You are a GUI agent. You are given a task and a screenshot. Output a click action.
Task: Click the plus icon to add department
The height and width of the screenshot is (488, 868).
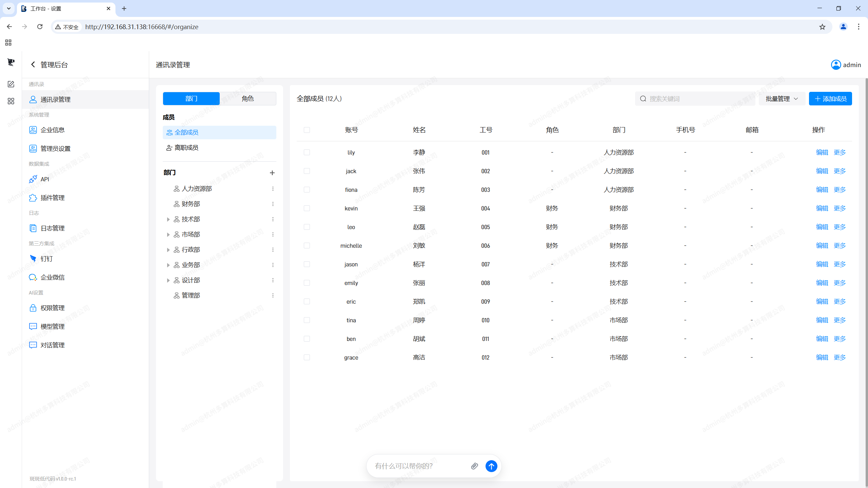pos(272,173)
